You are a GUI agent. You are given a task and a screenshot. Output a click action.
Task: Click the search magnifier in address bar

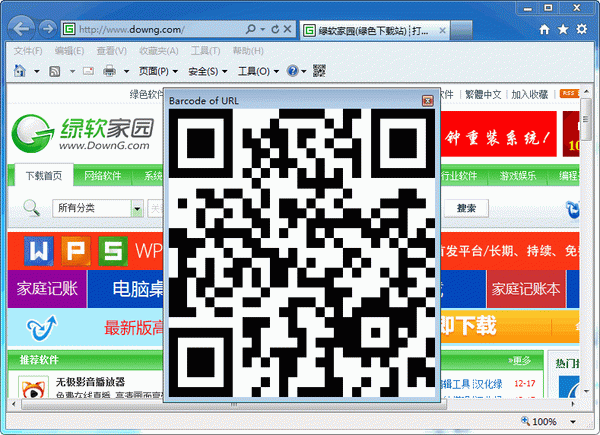click(251, 29)
